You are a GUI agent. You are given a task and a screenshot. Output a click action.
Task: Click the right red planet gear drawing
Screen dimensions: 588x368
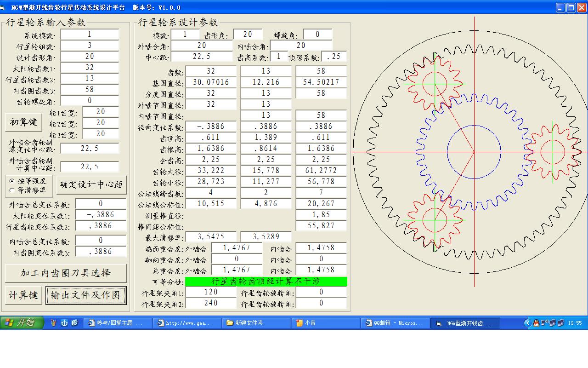tap(553, 151)
